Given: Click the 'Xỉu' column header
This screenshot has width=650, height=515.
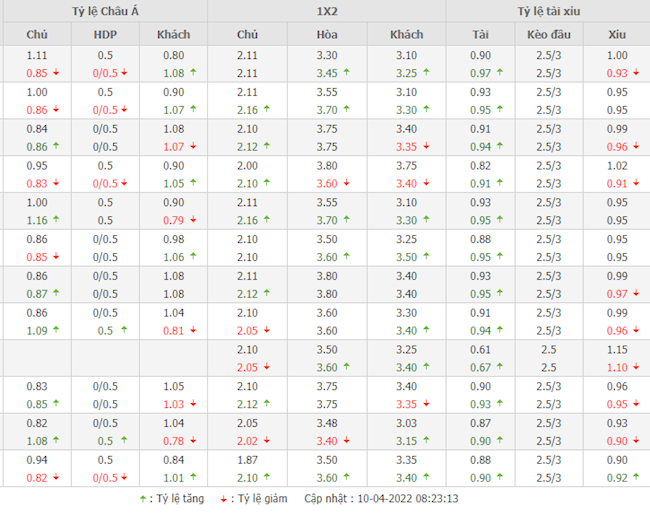Looking at the screenshot, I should (617, 34).
